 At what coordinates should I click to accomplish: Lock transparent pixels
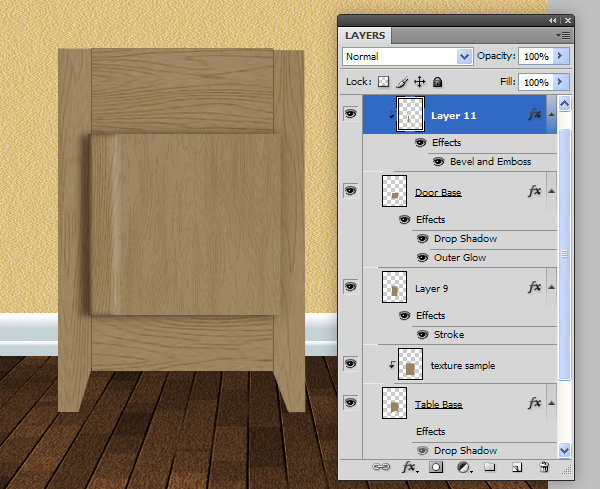click(x=383, y=82)
